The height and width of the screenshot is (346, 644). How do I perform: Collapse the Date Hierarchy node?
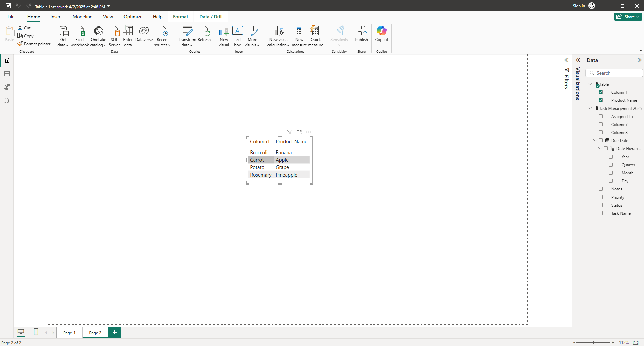click(x=600, y=148)
